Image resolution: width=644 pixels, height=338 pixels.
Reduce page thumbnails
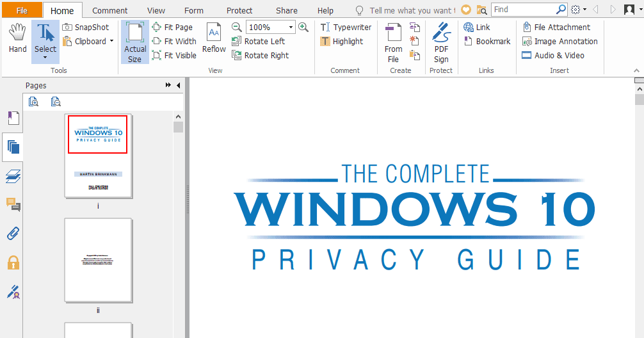[x=56, y=101]
